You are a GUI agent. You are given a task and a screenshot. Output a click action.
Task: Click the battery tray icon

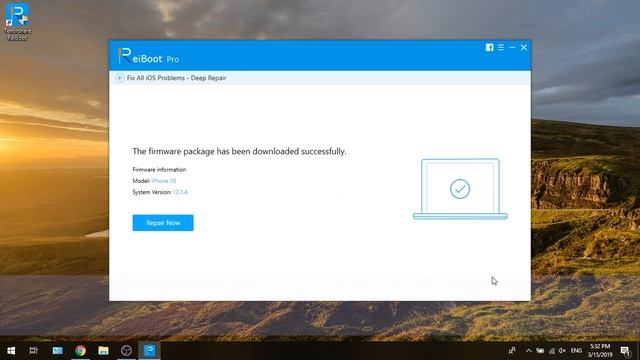click(x=540, y=351)
